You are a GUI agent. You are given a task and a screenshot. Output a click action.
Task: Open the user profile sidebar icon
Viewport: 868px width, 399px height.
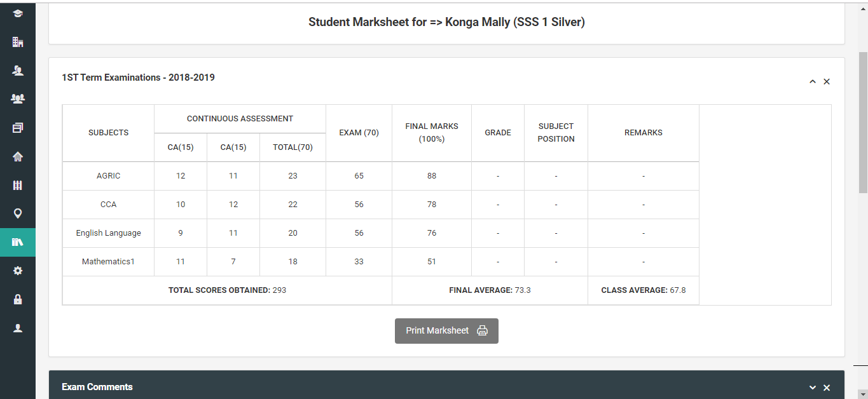18,328
